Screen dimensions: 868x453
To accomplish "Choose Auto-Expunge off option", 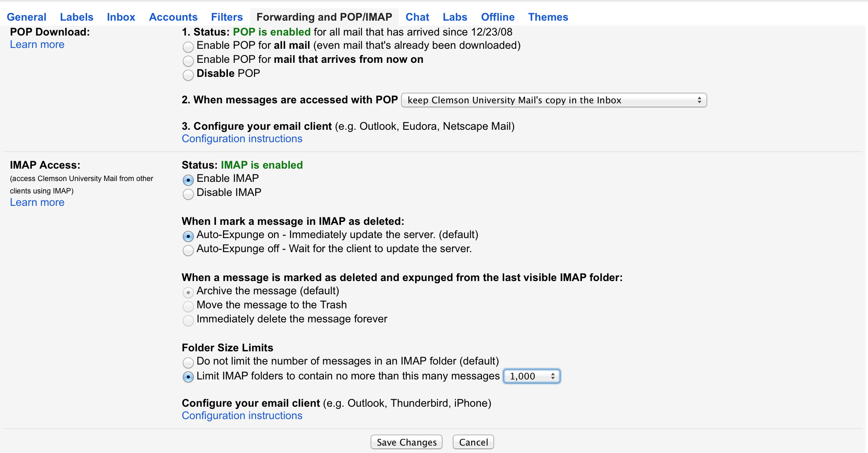I will pyautogui.click(x=188, y=250).
